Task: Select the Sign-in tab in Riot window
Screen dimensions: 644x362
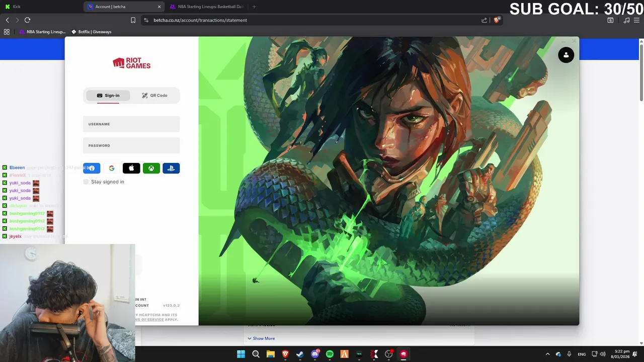Action: pyautogui.click(x=108, y=96)
